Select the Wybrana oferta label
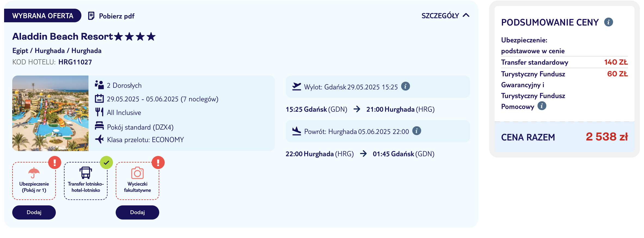644x238 pixels. (43, 16)
